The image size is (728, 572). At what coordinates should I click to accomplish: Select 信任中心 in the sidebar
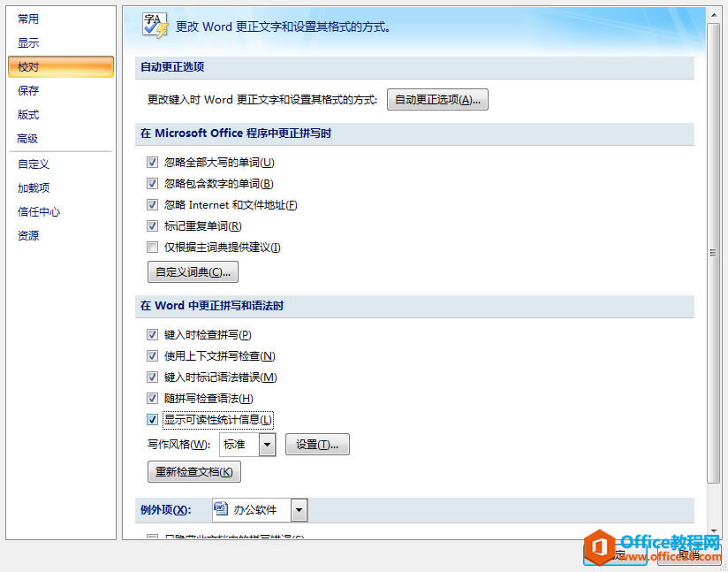[x=38, y=211]
